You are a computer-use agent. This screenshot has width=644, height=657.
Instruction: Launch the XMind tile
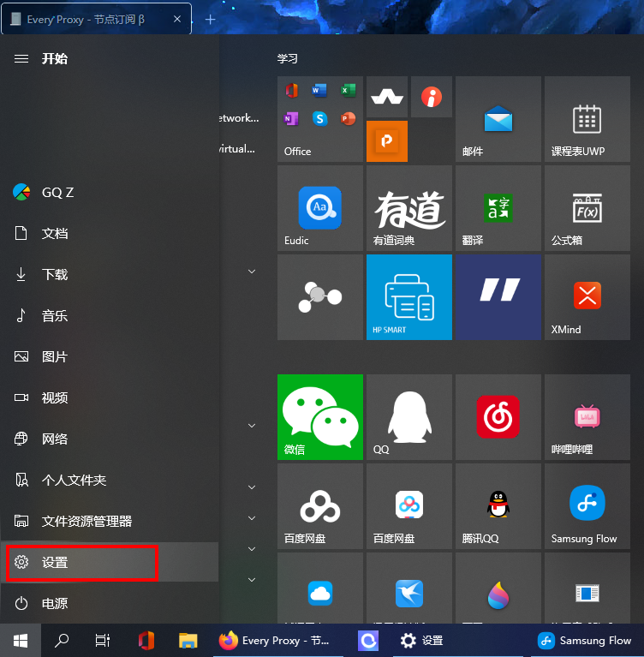587,297
